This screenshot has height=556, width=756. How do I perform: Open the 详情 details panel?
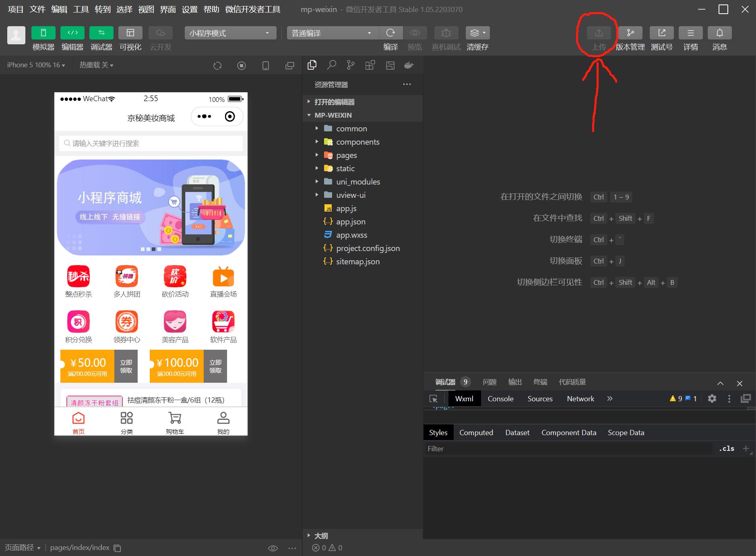tap(691, 33)
